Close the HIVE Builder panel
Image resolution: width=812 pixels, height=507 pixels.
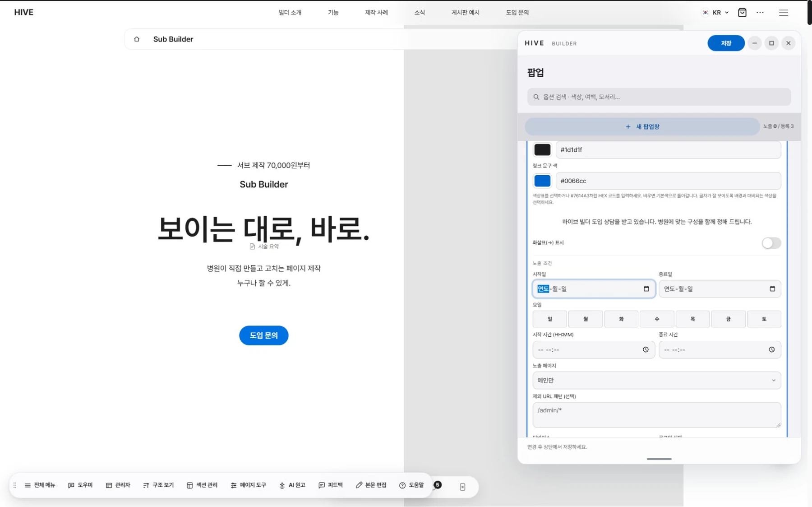click(x=789, y=43)
